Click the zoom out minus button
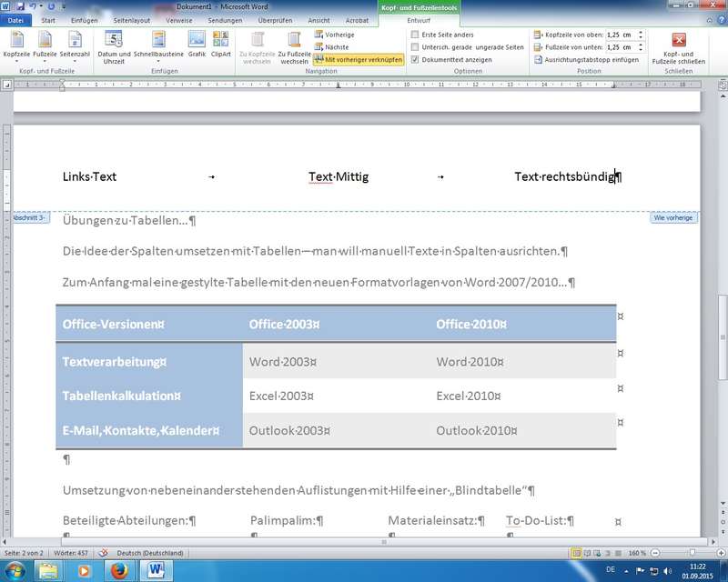728x582 pixels. (655, 553)
